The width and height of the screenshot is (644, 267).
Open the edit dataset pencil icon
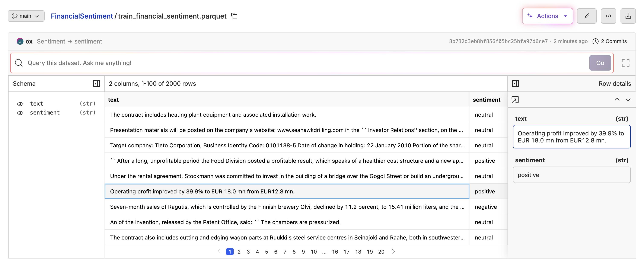(x=587, y=16)
